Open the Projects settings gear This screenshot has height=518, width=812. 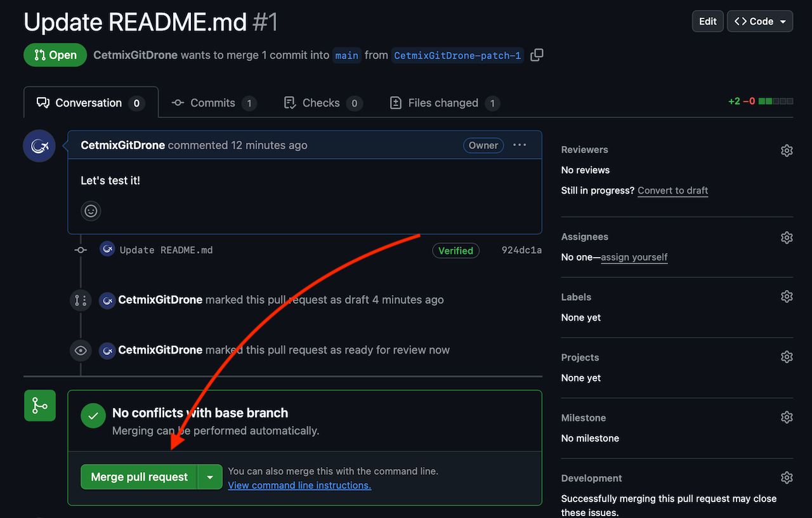pos(787,357)
